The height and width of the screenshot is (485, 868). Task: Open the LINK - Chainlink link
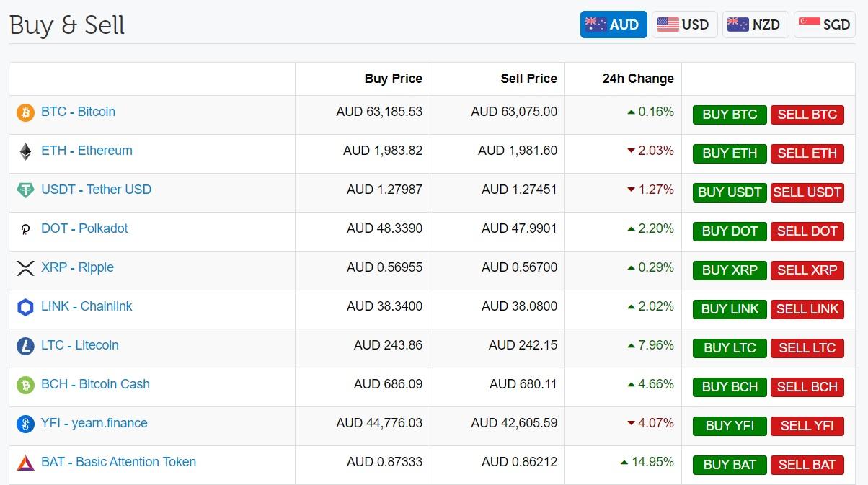[87, 306]
